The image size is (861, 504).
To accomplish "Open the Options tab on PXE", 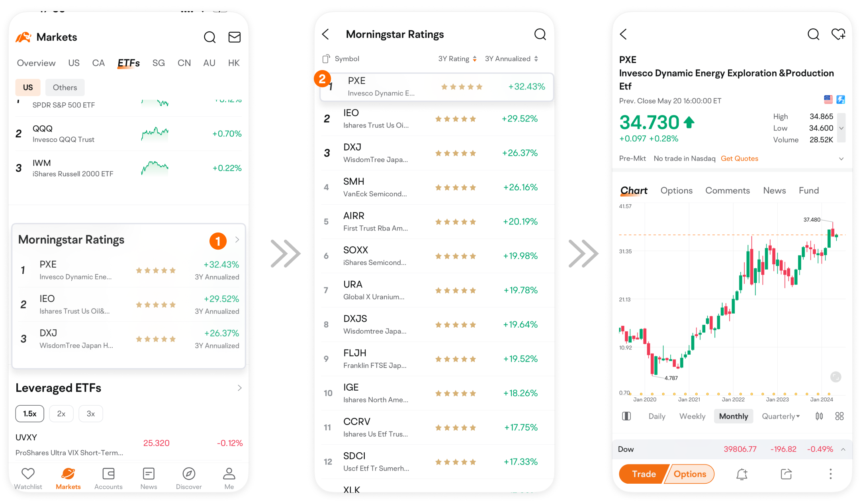I will pyautogui.click(x=676, y=191).
